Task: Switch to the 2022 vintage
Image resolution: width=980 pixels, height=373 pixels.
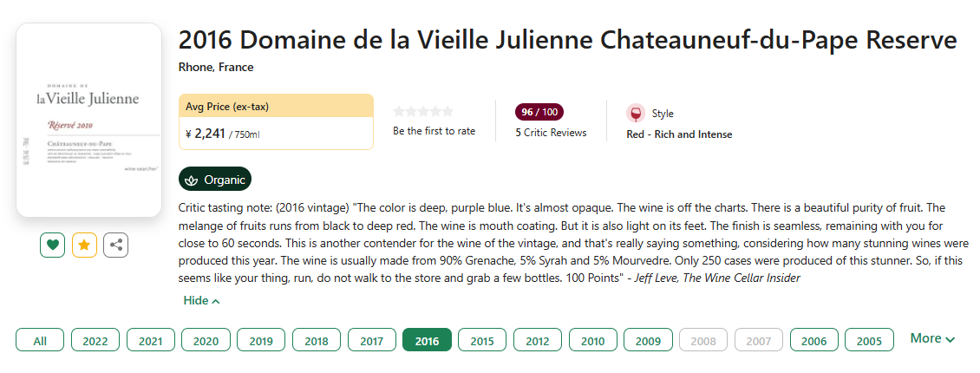Action: [x=95, y=341]
